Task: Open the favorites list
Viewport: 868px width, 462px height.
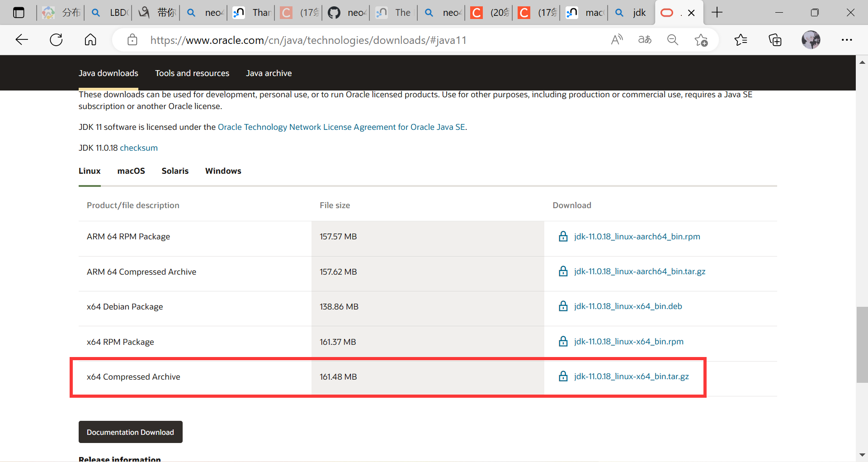Action: [x=741, y=40]
